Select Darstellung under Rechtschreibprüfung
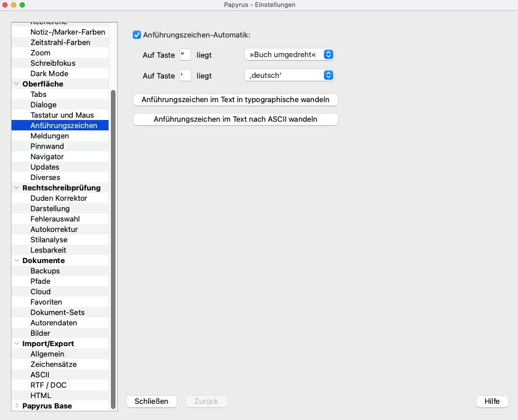 coord(60,208)
